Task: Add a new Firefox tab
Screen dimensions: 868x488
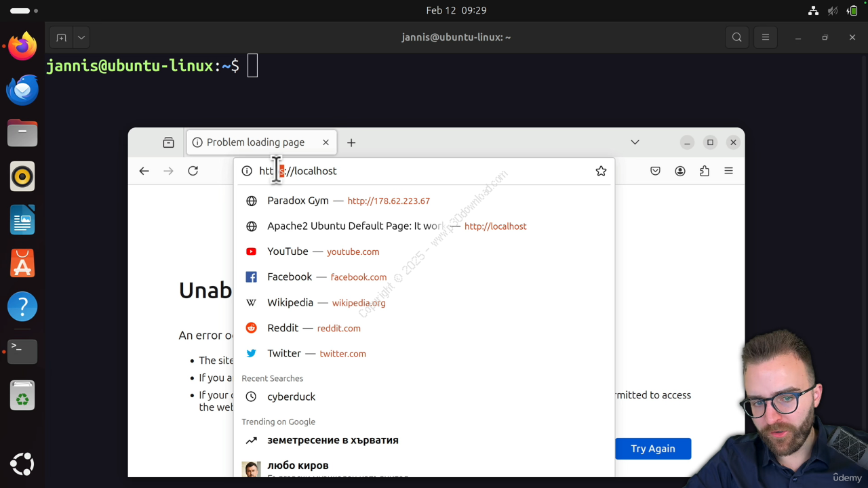Action: (351, 142)
